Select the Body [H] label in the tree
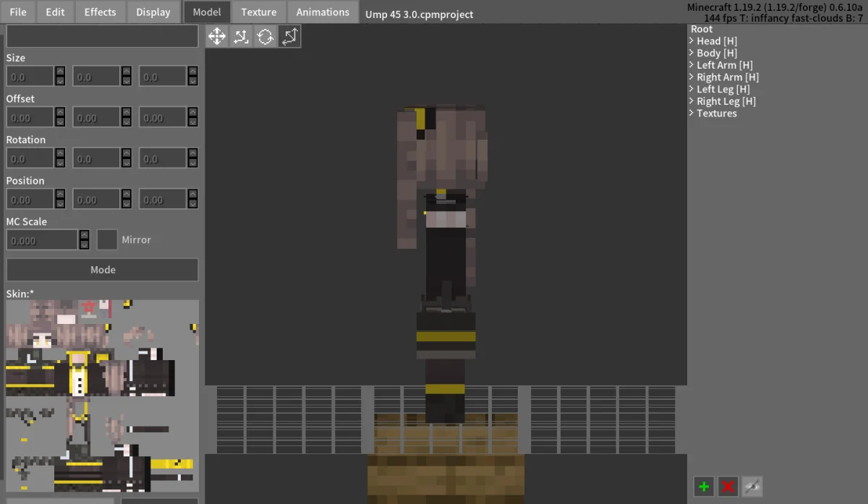 [717, 53]
